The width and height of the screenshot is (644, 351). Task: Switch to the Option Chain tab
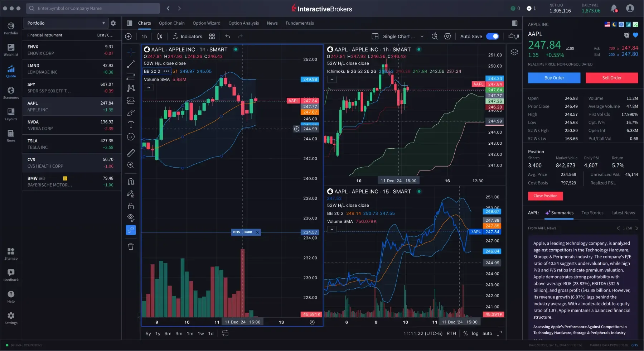point(171,23)
